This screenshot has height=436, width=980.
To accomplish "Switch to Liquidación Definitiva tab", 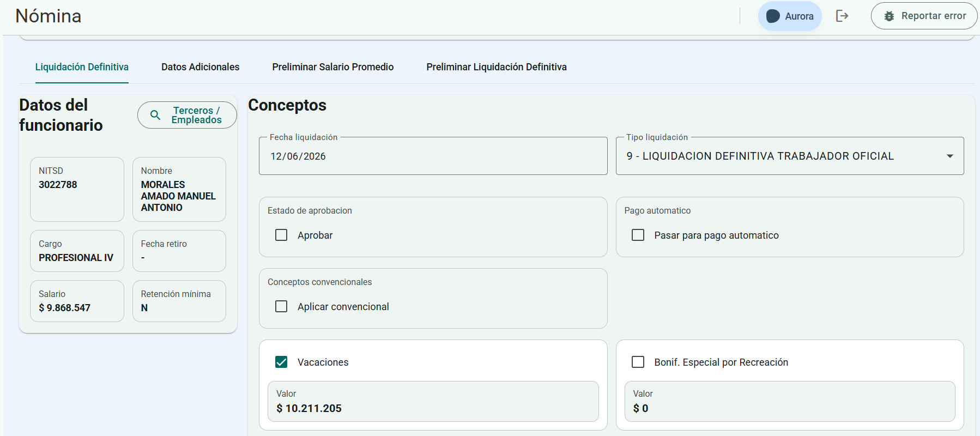I will pyautogui.click(x=82, y=67).
